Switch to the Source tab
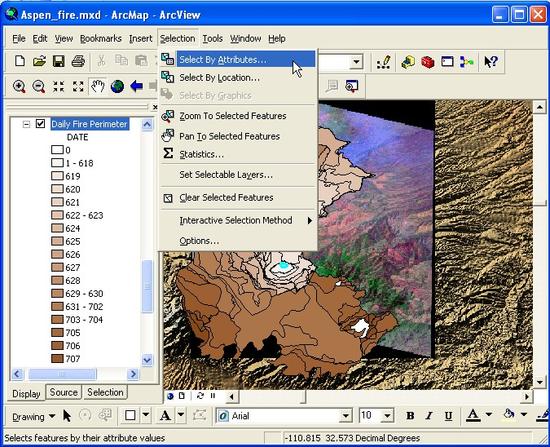Screen dimensions: 550x447 click(63, 392)
